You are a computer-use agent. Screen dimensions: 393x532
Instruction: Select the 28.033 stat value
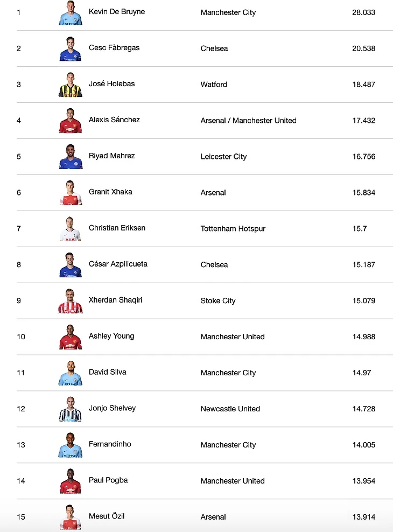point(363,12)
